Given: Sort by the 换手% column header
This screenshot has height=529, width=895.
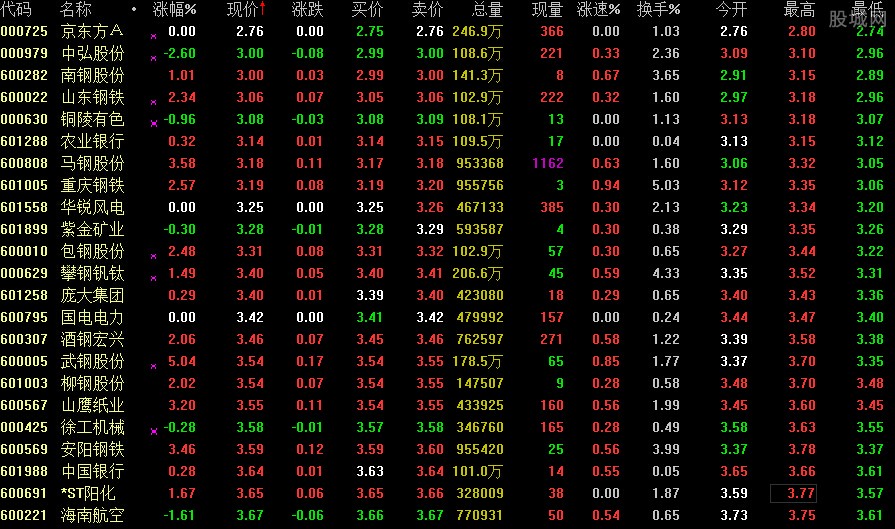Looking at the screenshot, I should tap(659, 9).
